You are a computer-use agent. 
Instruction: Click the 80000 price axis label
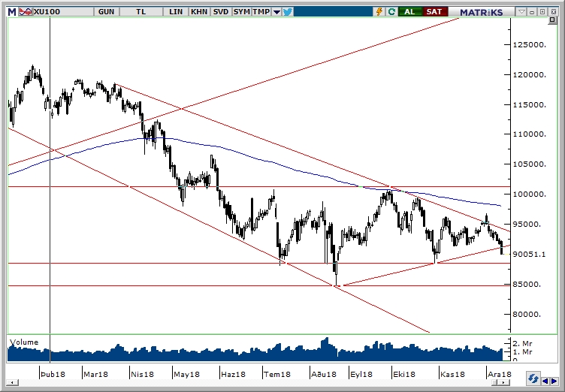(x=527, y=314)
